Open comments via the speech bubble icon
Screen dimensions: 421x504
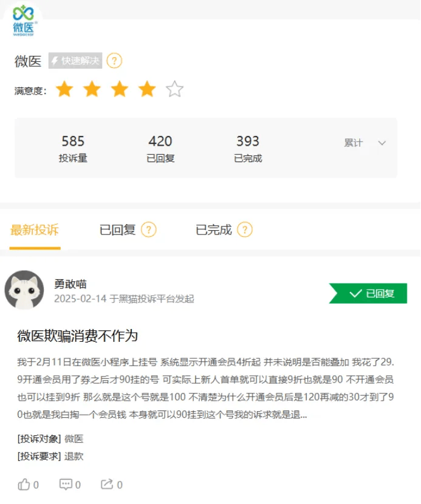66,484
